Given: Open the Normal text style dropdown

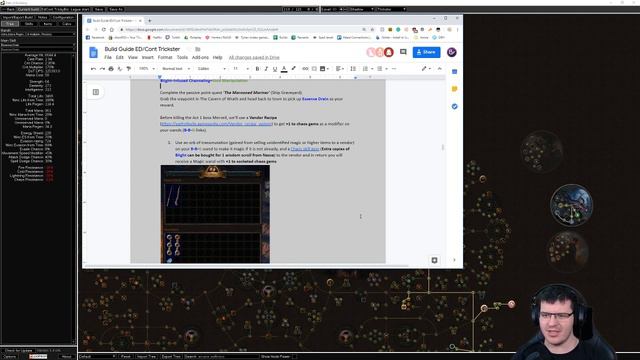Looking at the screenshot, I should [176, 69].
